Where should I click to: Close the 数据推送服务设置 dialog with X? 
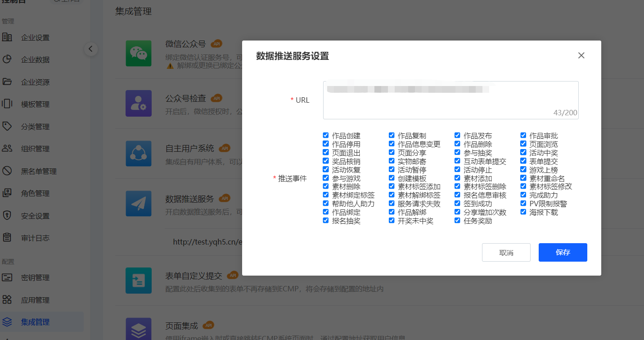click(x=581, y=55)
